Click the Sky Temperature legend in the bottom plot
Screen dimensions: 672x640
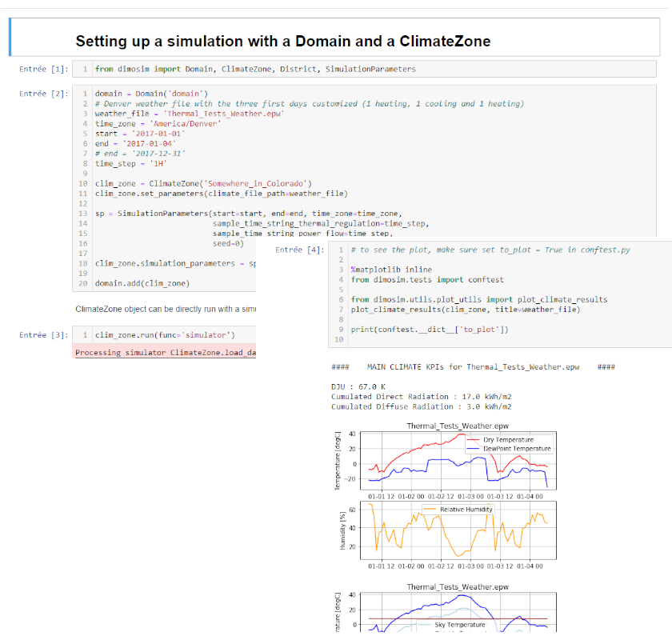(460, 624)
